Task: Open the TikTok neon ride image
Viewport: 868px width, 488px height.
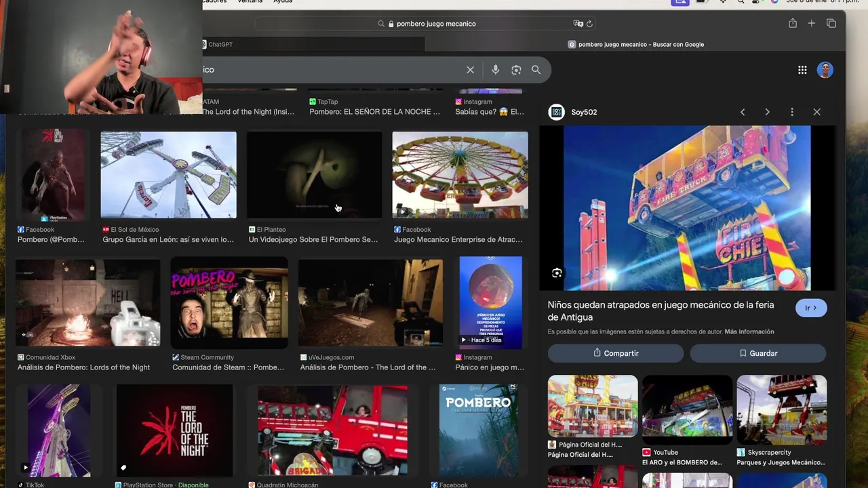Action: (58, 430)
